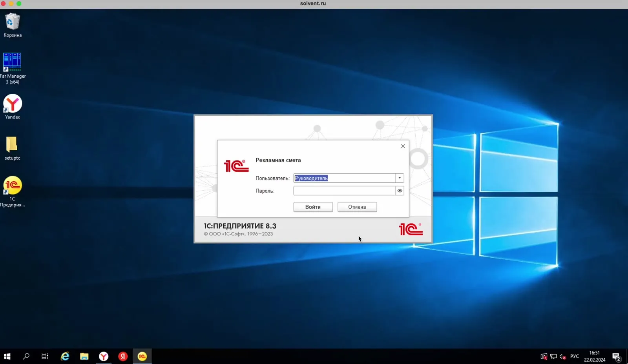Select the 1C Предприятие desktop shortcut

coord(13,191)
